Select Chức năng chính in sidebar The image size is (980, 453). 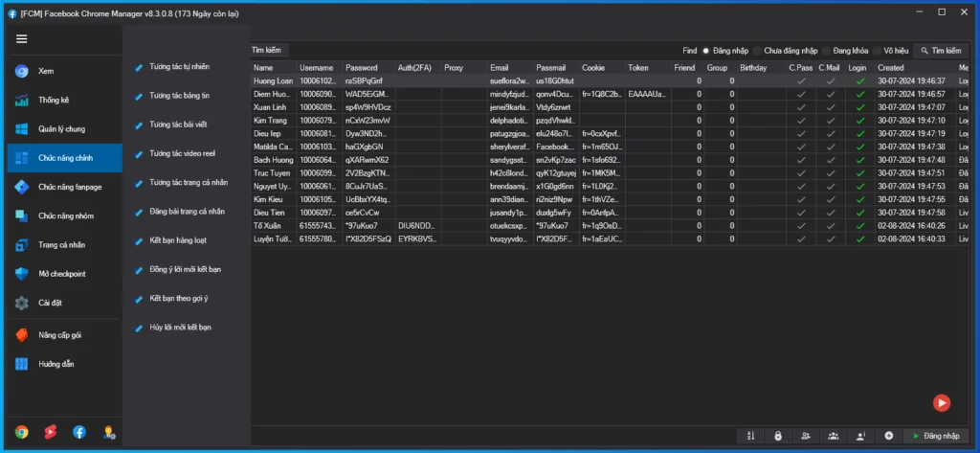(x=64, y=158)
